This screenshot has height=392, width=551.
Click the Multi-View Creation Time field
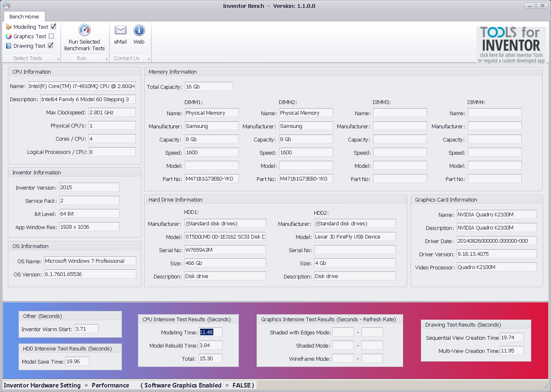pyautogui.click(x=512, y=351)
